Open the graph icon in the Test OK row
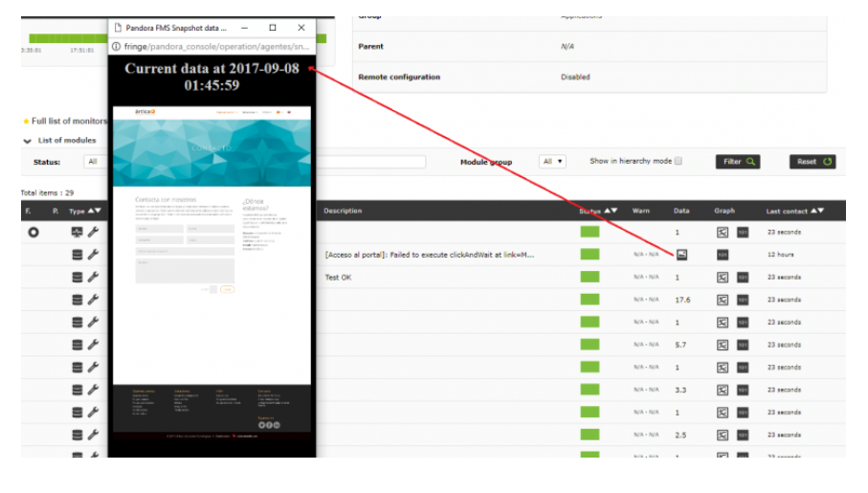Image resolution: width=868 pixels, height=493 pixels. pyautogui.click(x=723, y=277)
